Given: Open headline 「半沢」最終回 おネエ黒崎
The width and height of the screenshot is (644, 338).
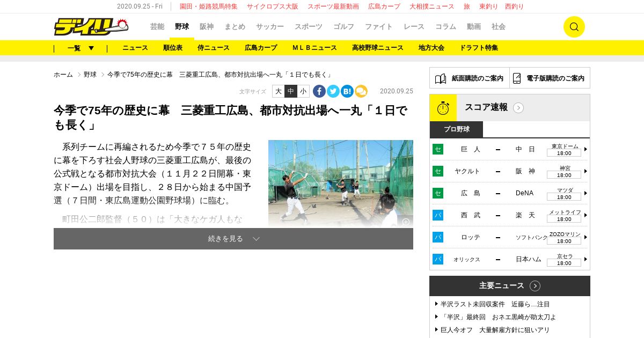Looking at the screenshot, I should point(499,317).
